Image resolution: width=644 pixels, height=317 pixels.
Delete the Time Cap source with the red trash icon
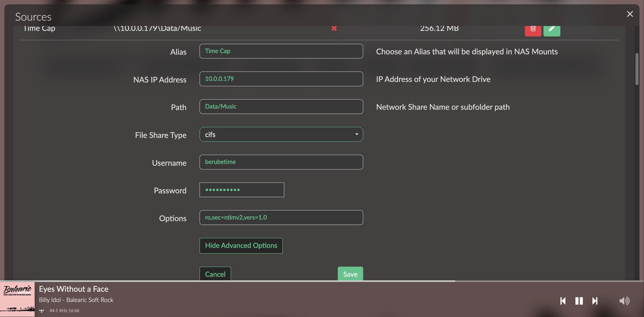[533, 30]
